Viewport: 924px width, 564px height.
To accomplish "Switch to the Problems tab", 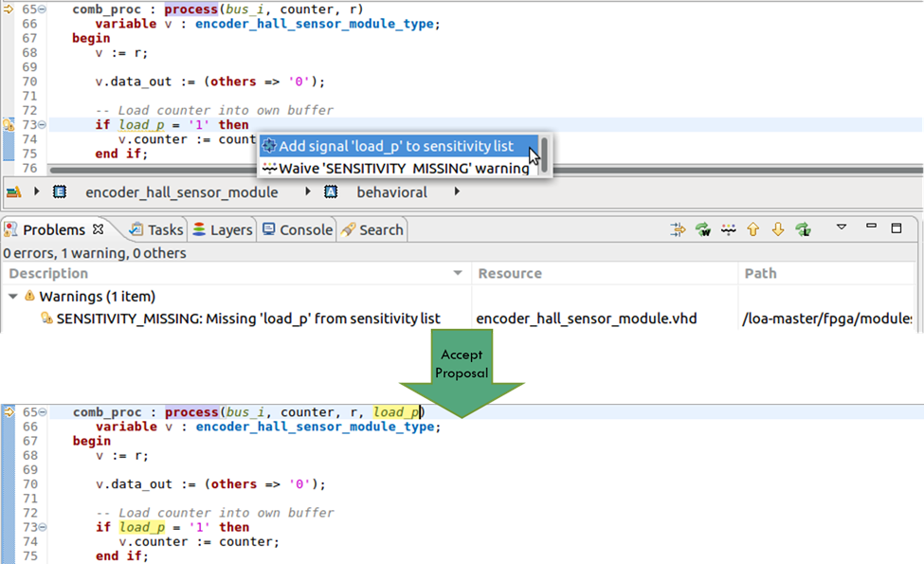I will pos(54,229).
